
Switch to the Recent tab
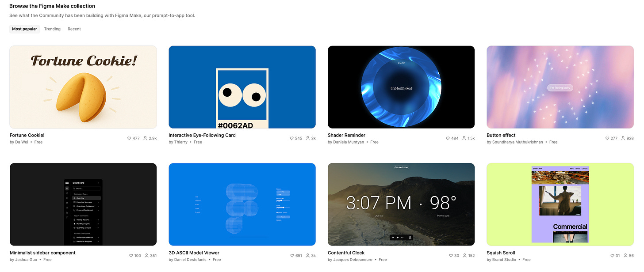74,29
